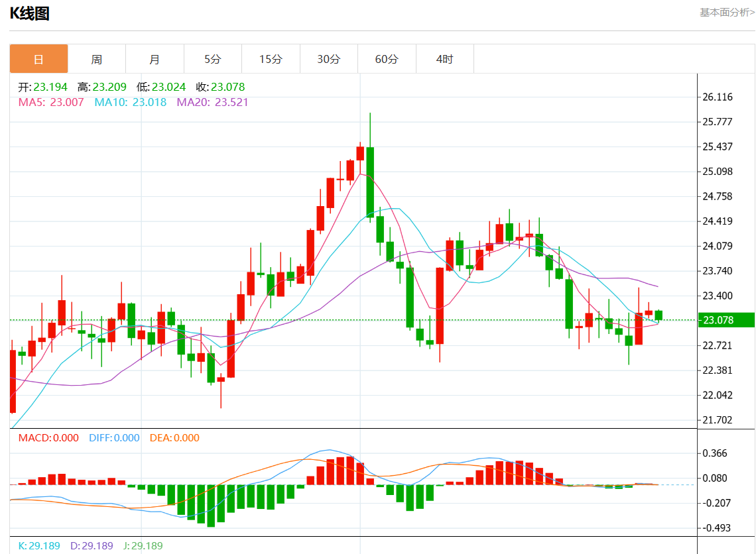Click the 0.080 MACD axis label
The image size is (756, 554).
click(714, 478)
